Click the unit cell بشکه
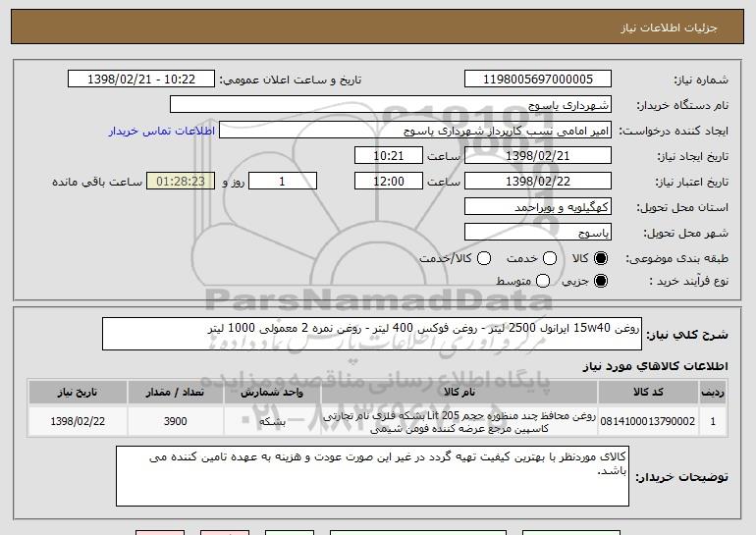This screenshot has height=535, width=756. point(272,422)
